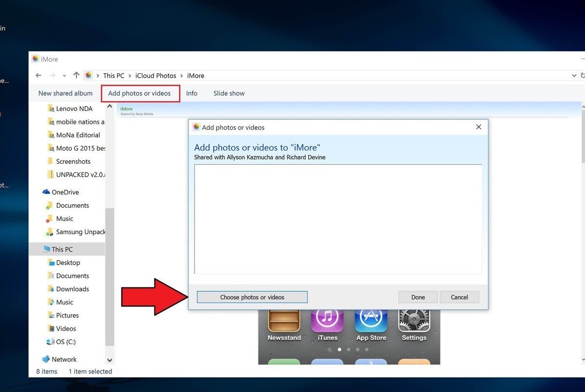Click the Done button in dialog

pyautogui.click(x=418, y=297)
